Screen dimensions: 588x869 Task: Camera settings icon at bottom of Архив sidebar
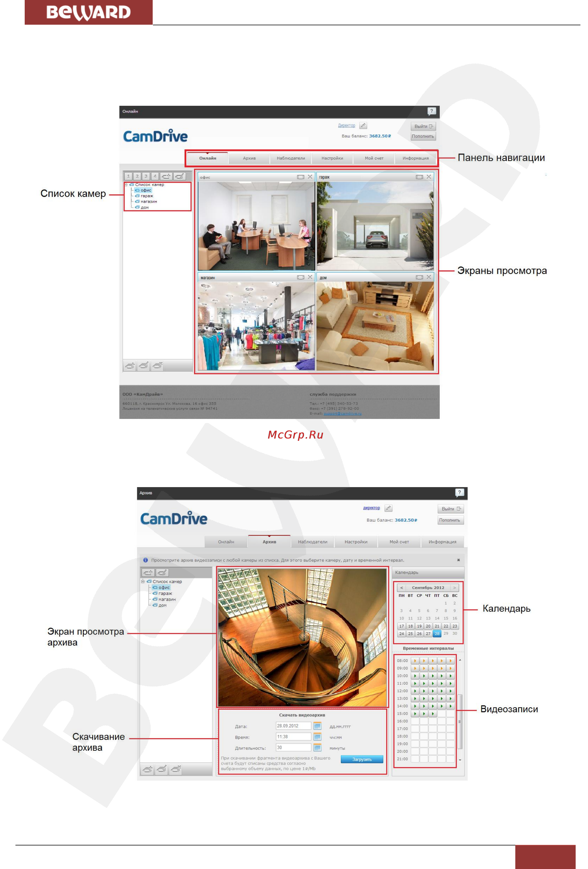pos(176,770)
